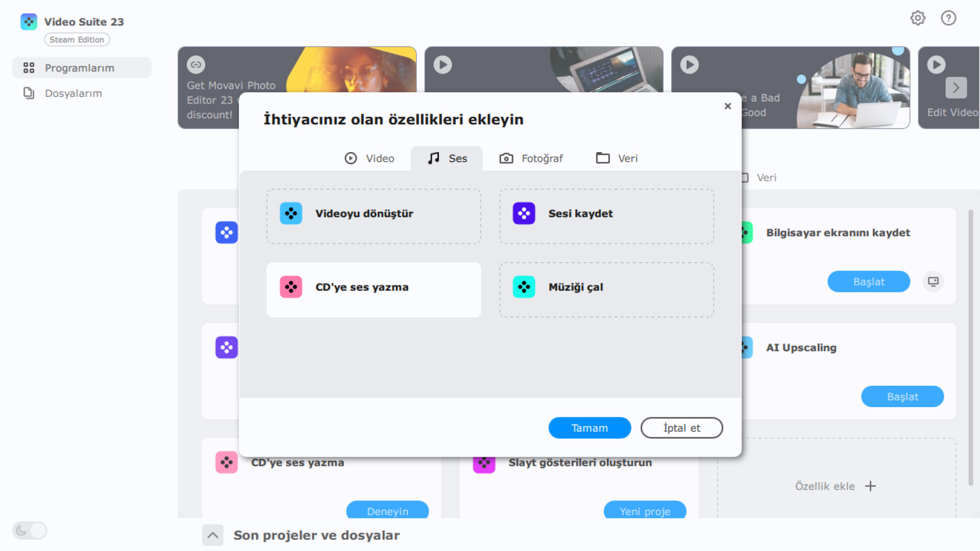Click the Özellik ekle plus card
Screen dimensions: 980x551
point(836,486)
